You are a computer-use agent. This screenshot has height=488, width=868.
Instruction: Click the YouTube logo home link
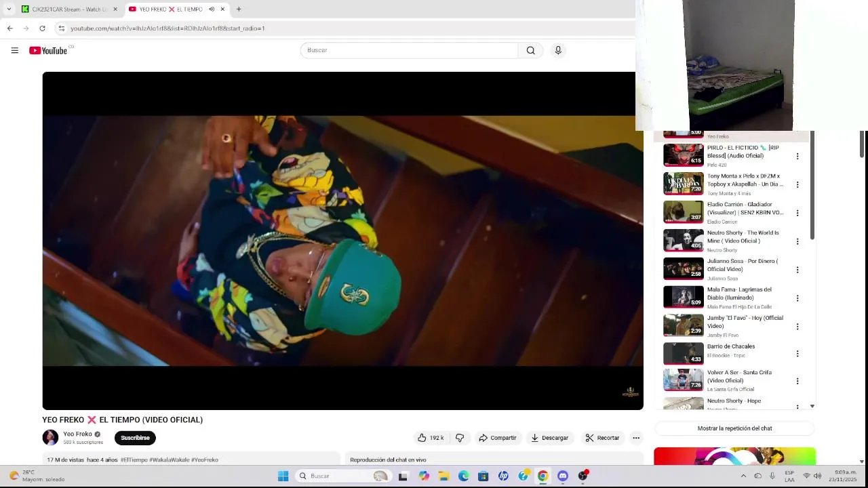pyautogui.click(x=48, y=51)
